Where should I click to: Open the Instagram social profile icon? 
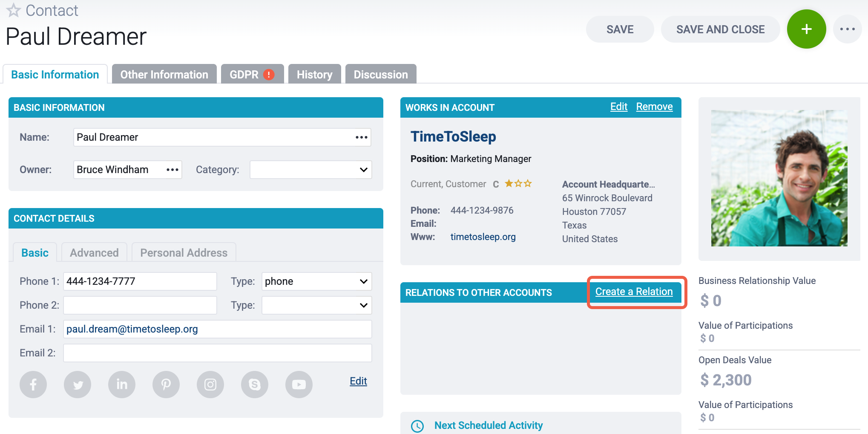210,385
